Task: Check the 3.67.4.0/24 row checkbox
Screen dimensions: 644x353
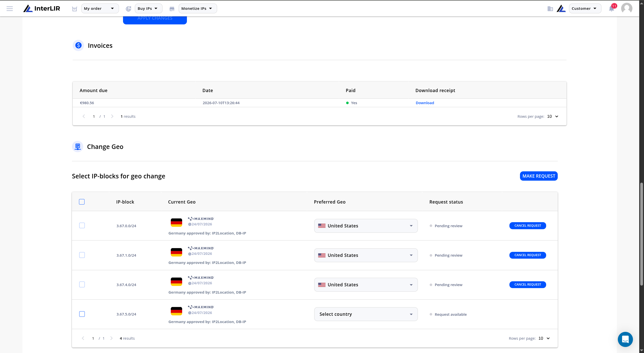Action: coord(82,285)
